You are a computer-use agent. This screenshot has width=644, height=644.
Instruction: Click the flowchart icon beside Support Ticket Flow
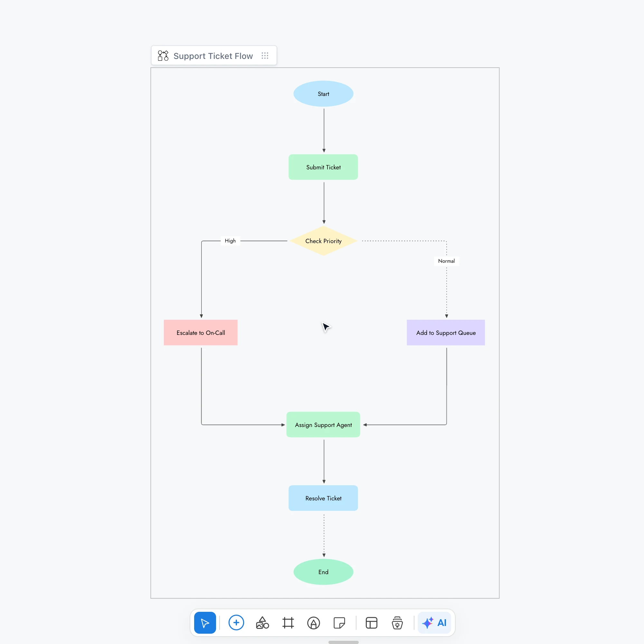pos(163,56)
